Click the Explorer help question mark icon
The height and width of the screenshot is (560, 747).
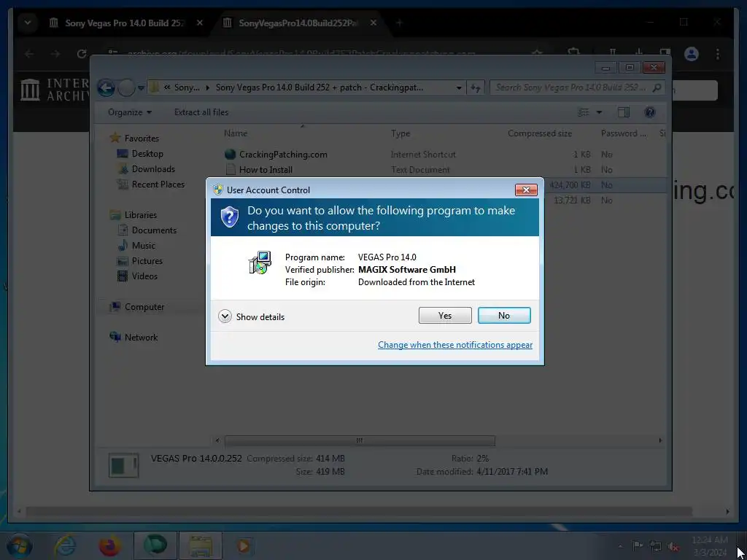(649, 112)
